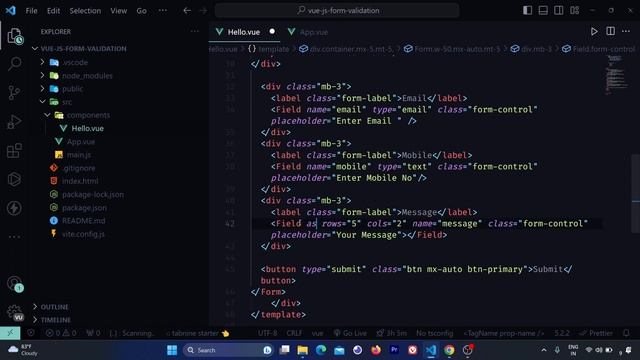Toggle the secondary side bar

click(x=558, y=10)
